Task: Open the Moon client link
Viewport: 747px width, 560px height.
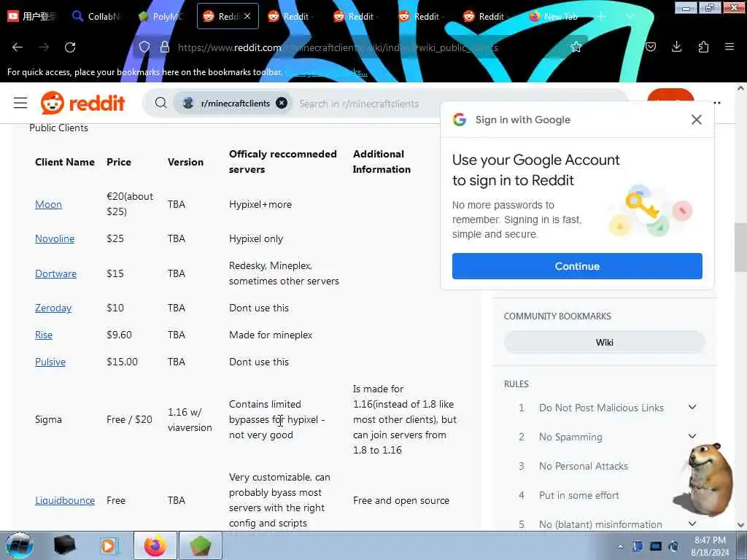Action: (48, 204)
